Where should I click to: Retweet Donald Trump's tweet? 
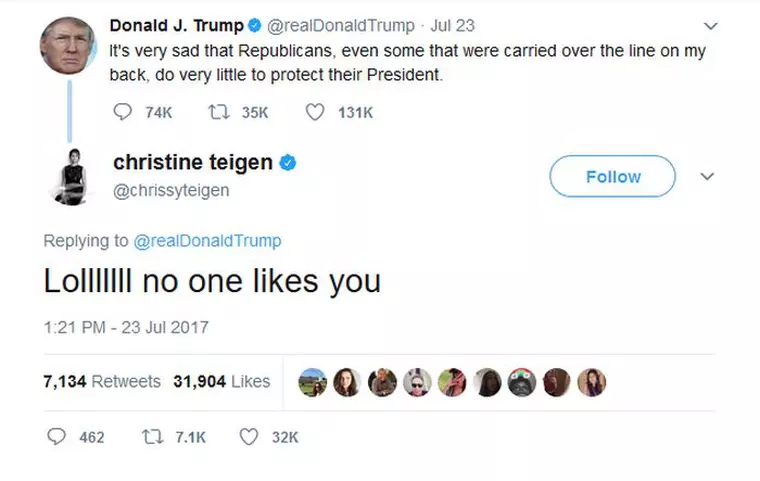pos(214,113)
